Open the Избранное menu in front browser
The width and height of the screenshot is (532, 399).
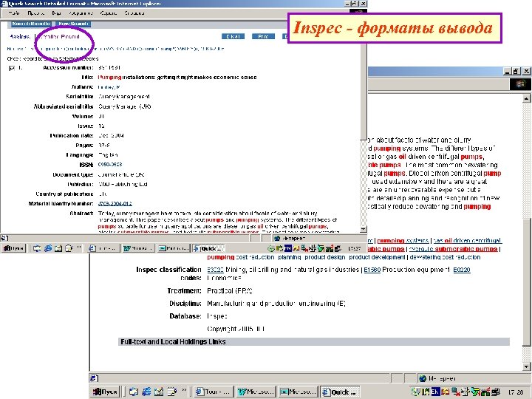[x=81, y=13]
